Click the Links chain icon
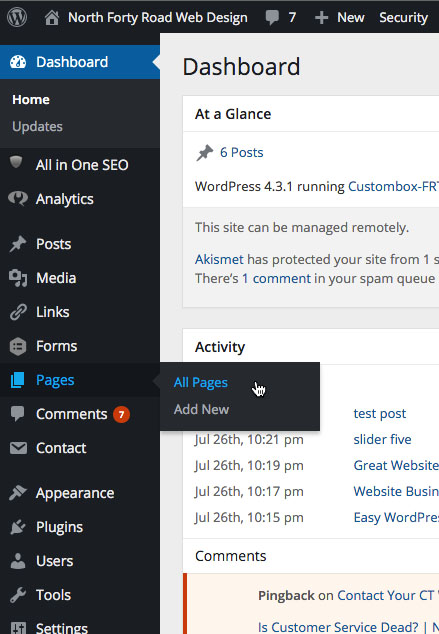Viewport: 439px width, 634px height. pos(18,312)
